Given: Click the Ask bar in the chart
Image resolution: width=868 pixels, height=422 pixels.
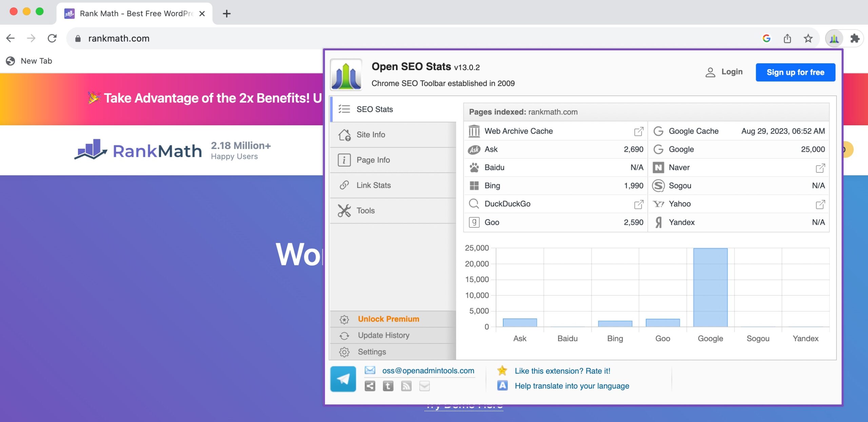Looking at the screenshot, I should click(x=520, y=323).
